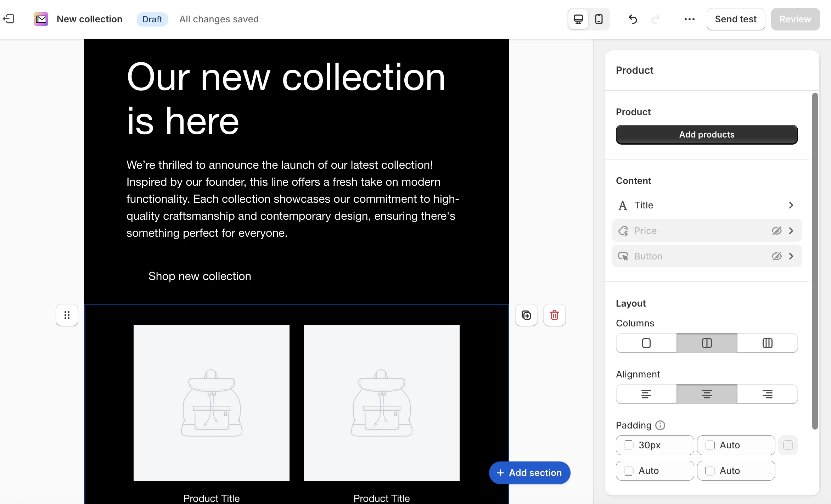Screen dimensions: 831x504
Task: Click the undo arrow
Action: pos(633,19)
